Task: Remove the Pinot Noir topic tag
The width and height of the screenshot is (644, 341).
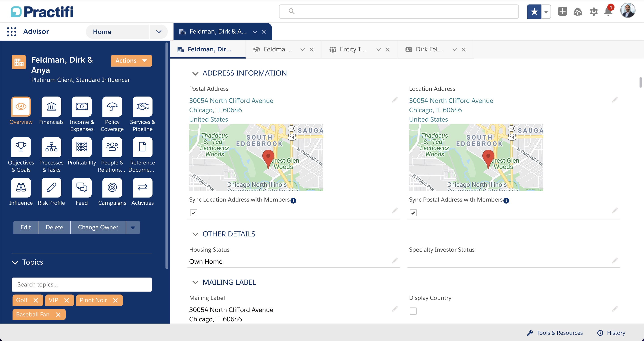Action: 115,301
